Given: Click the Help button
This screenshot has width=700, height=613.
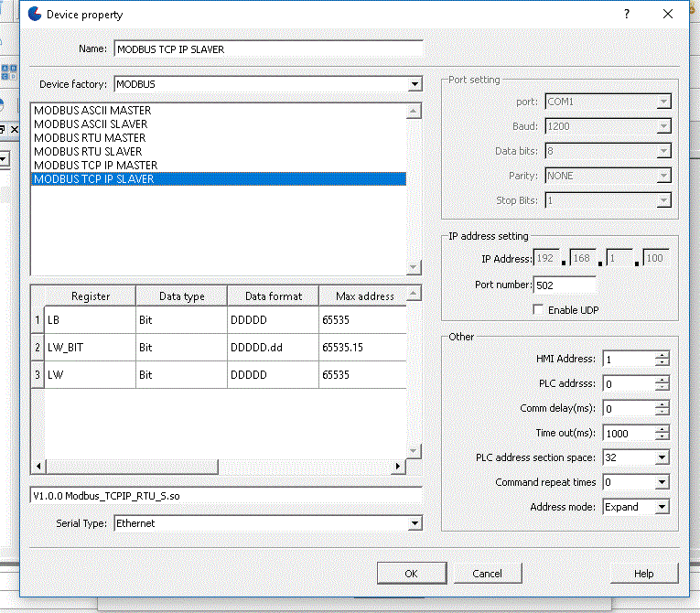Looking at the screenshot, I should [644, 574].
